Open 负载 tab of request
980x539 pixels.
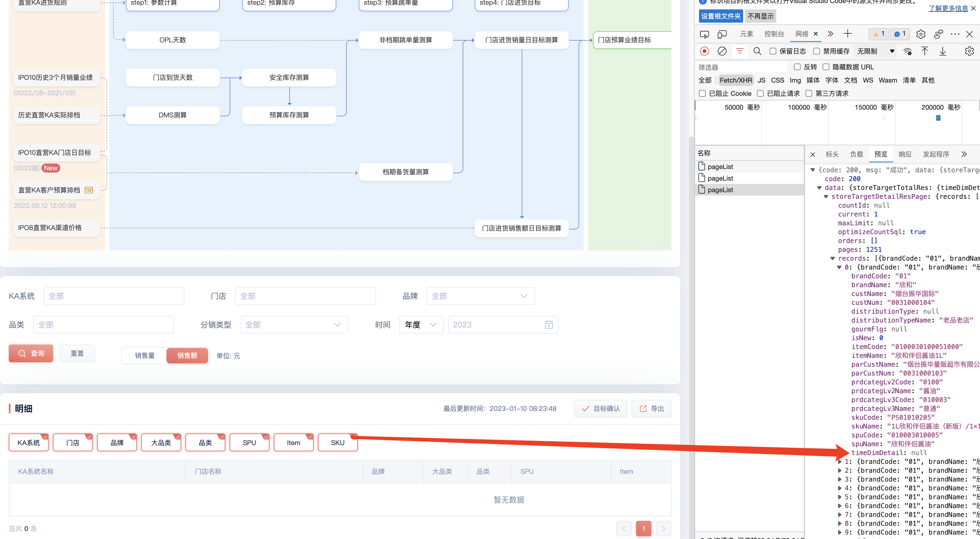point(856,154)
